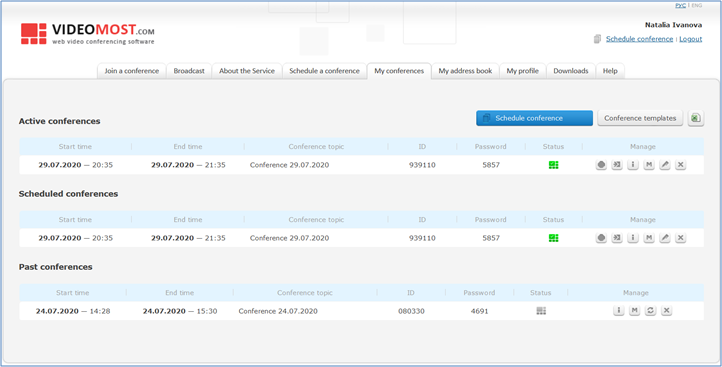Click the Start time header in Active conferences
This screenshot has height=367, width=722.
tap(75, 146)
